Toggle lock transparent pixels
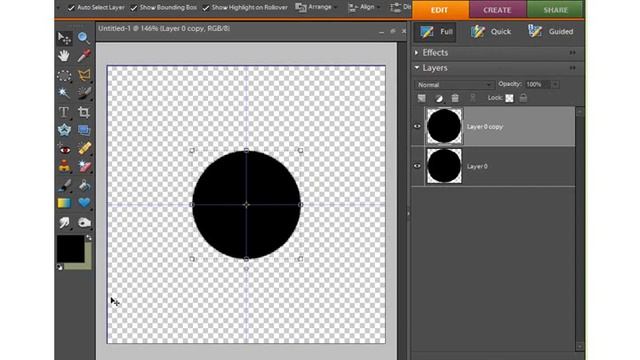Viewport: 640px width, 360px height. 509,98
